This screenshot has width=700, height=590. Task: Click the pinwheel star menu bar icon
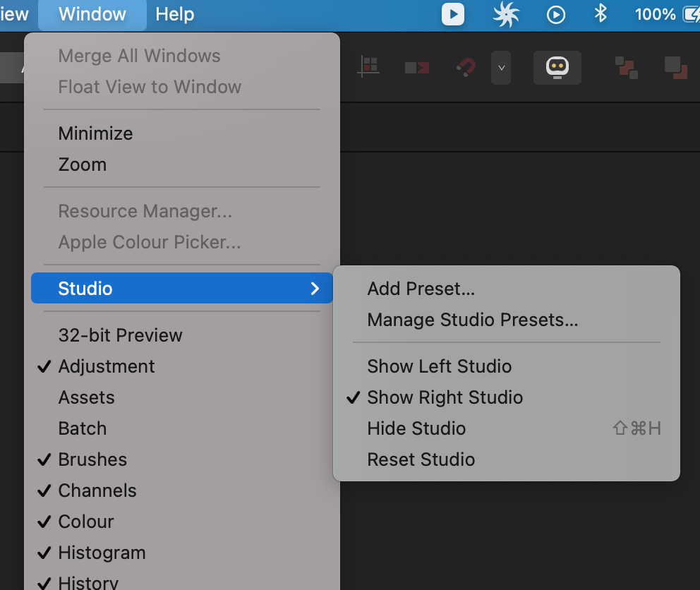[506, 14]
